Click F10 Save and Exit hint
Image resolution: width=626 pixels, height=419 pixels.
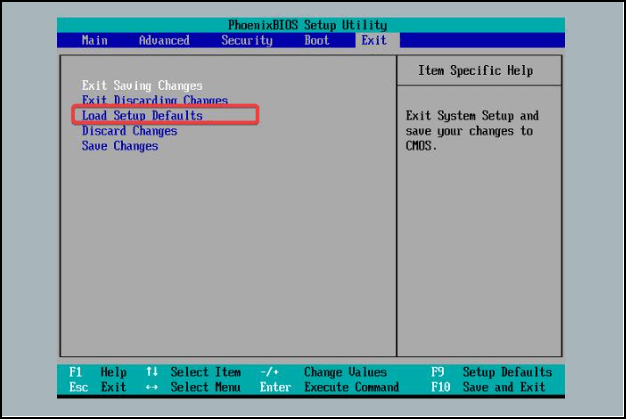coord(488,387)
